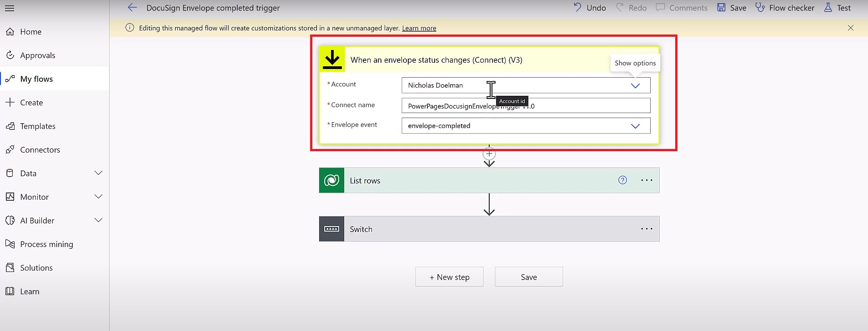
Task: Expand the Data section in the sidebar
Action: pyautogui.click(x=98, y=173)
